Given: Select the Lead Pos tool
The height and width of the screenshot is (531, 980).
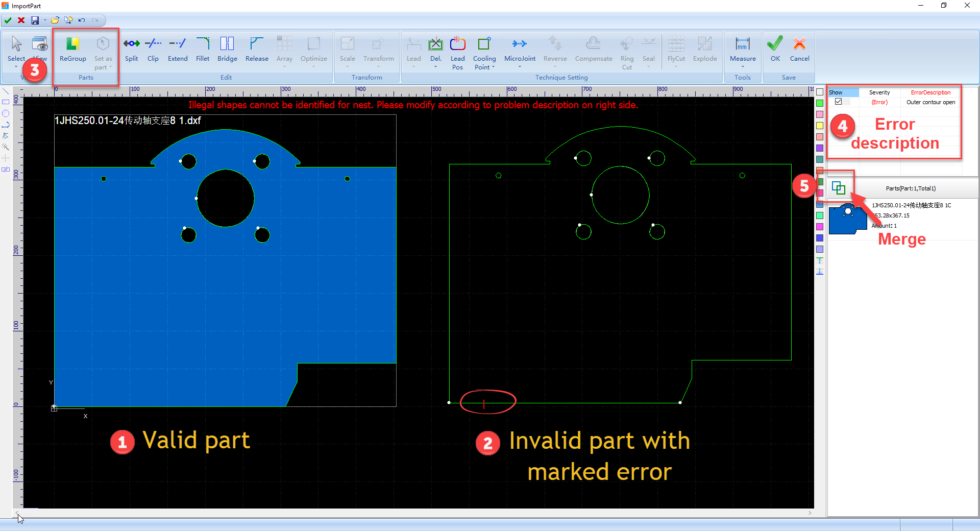Looking at the screenshot, I should pyautogui.click(x=457, y=53).
